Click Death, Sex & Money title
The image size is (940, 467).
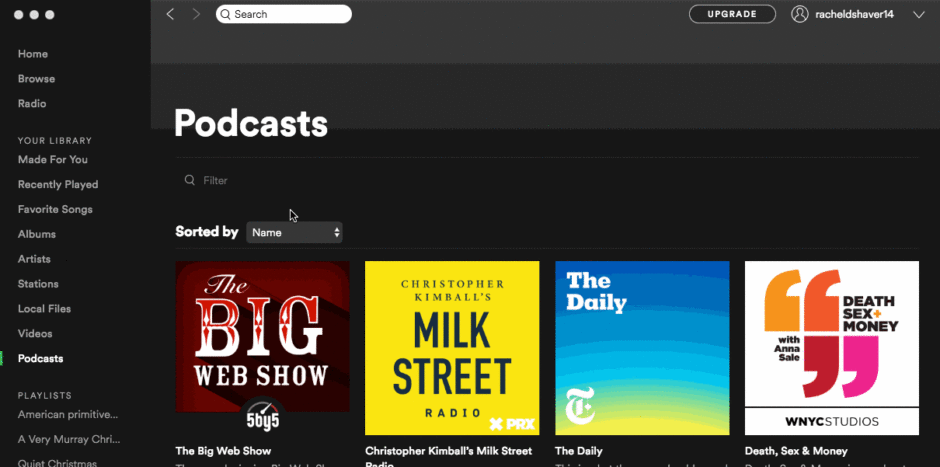[x=796, y=451]
